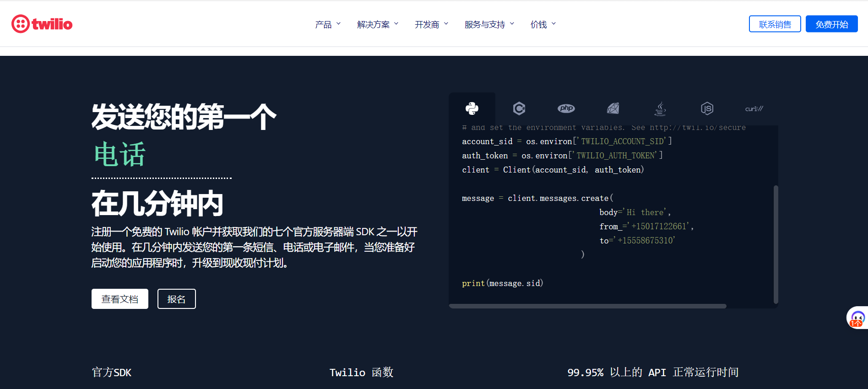The image size is (868, 389).
Task: Click the 联系销售 button
Action: pos(775,24)
